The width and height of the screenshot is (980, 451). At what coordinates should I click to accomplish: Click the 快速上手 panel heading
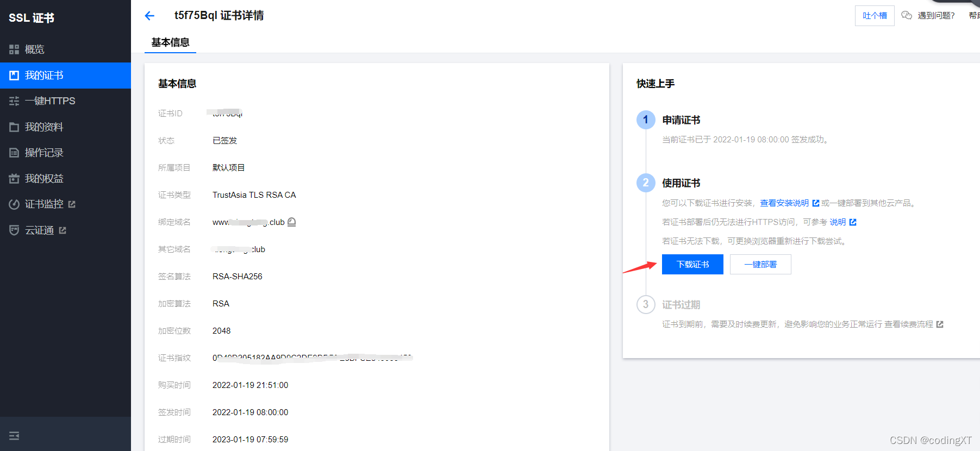click(656, 84)
